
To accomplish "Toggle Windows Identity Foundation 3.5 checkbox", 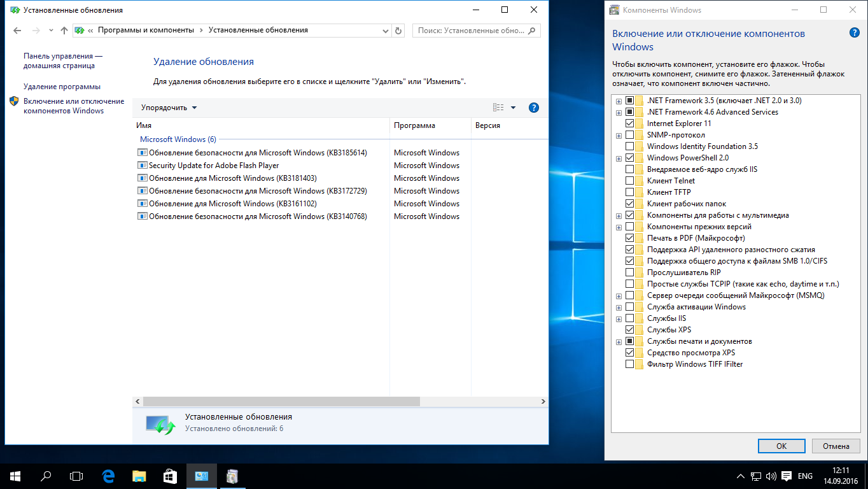I will tap(630, 146).
